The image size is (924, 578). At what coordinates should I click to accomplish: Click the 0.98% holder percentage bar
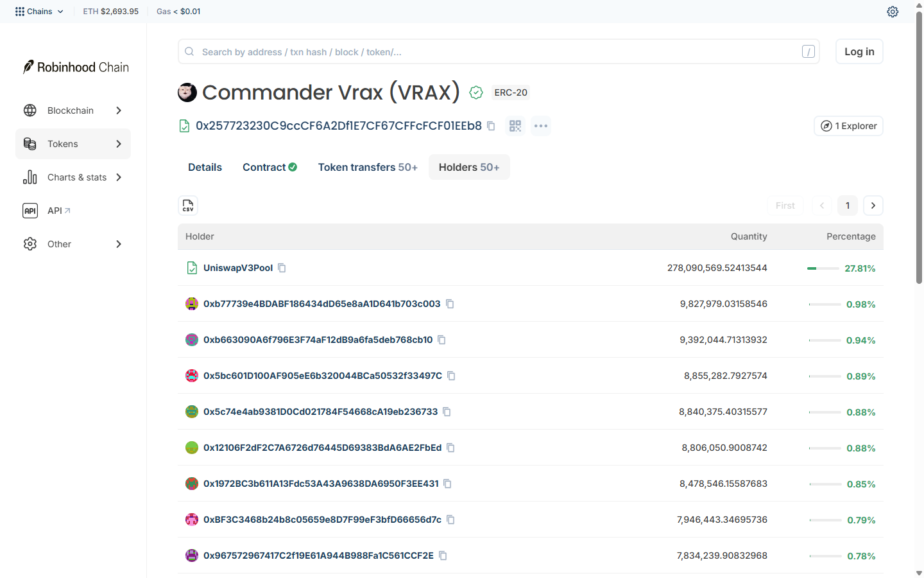point(825,304)
